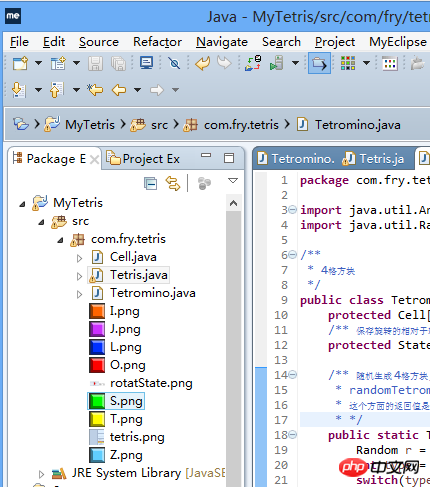
Task: Open the Project menu
Action: pyautogui.click(x=335, y=42)
